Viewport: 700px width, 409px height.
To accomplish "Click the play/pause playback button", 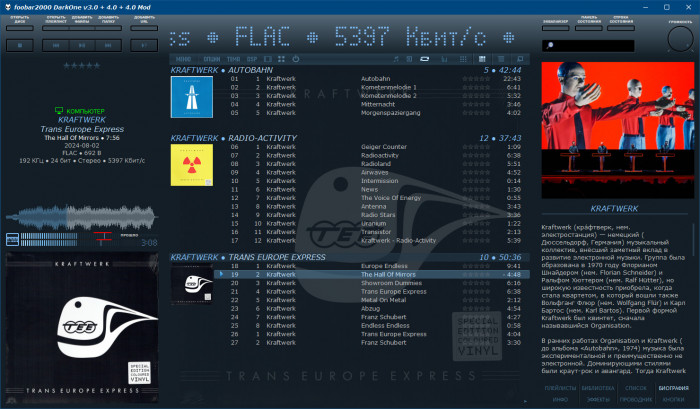I will [x=82, y=45].
